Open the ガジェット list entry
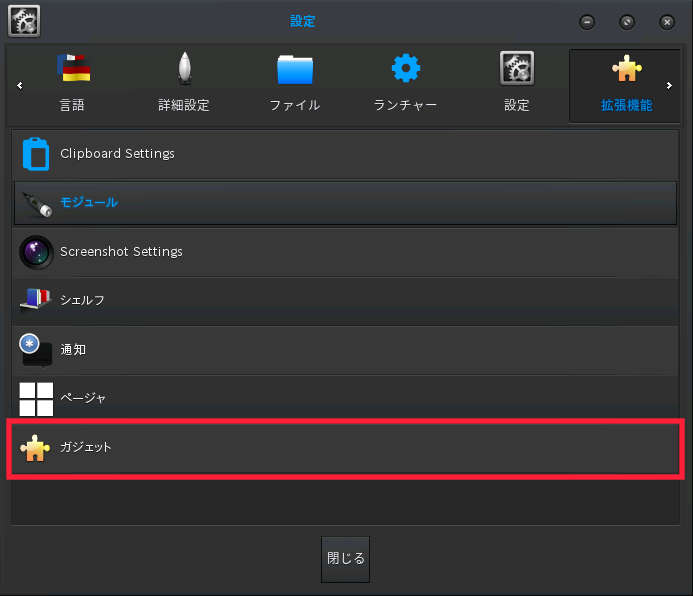The width and height of the screenshot is (693, 596). point(346,448)
